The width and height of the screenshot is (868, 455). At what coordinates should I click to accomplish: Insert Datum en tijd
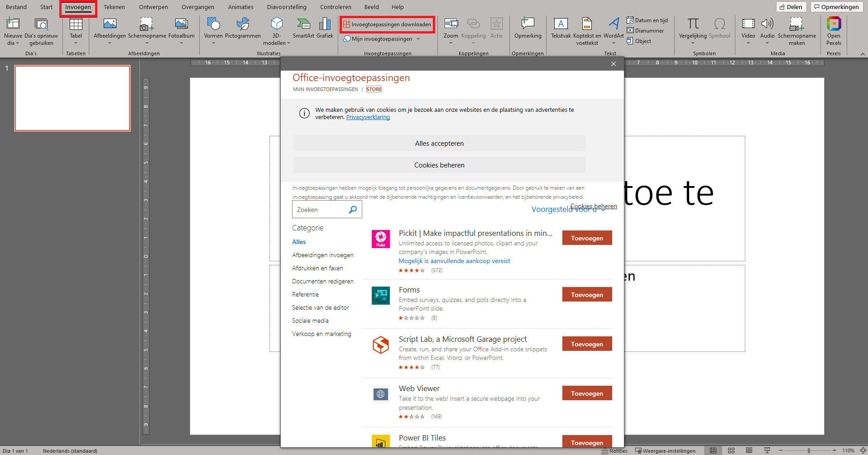(x=647, y=20)
